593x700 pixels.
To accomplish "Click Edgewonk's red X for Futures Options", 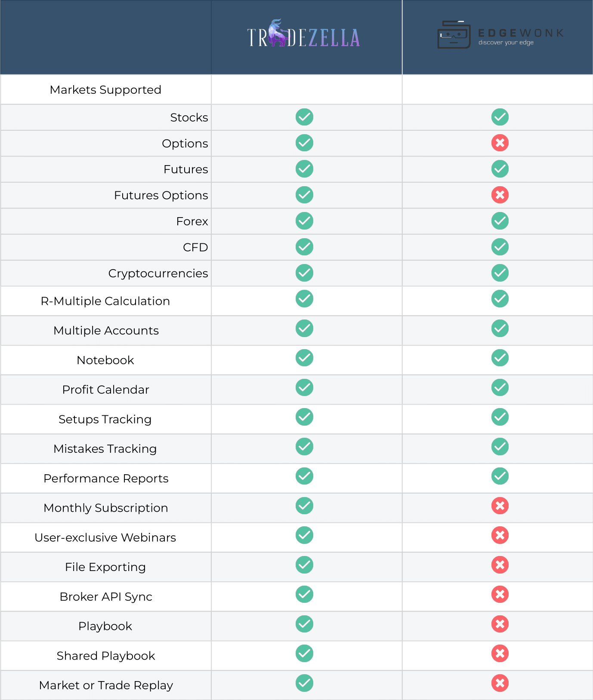I will pyautogui.click(x=500, y=195).
